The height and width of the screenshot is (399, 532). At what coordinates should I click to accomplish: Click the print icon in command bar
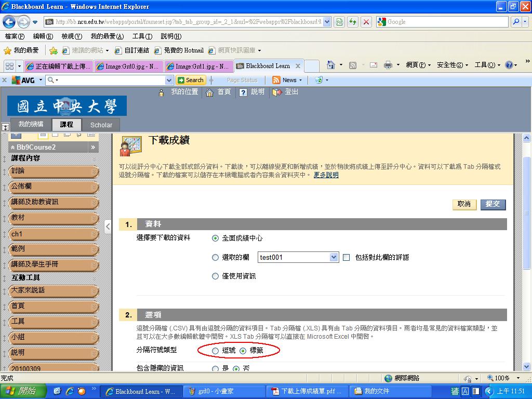coord(388,65)
